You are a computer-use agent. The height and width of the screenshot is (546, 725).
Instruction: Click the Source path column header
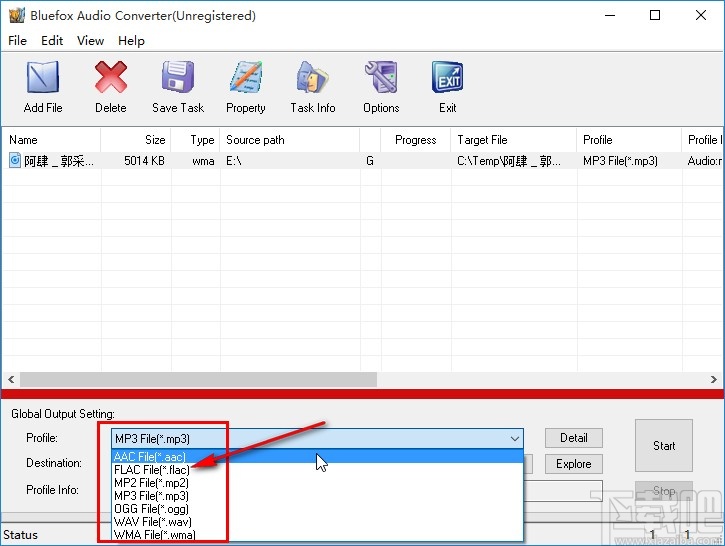[289, 140]
